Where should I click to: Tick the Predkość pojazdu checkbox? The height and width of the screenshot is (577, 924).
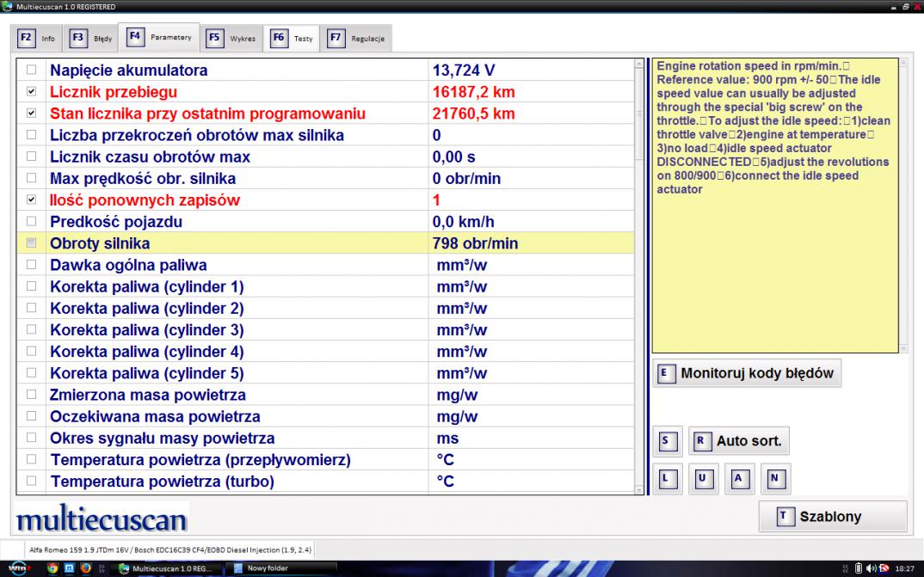(32, 222)
